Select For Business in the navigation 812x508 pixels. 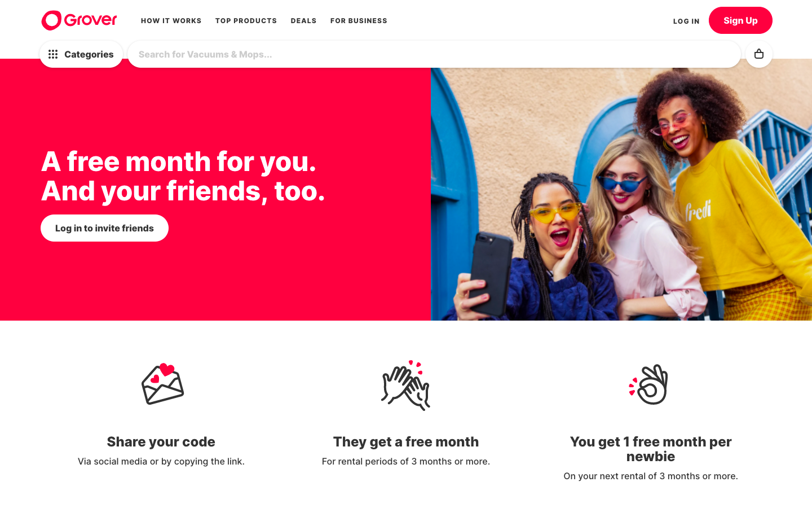(x=359, y=21)
